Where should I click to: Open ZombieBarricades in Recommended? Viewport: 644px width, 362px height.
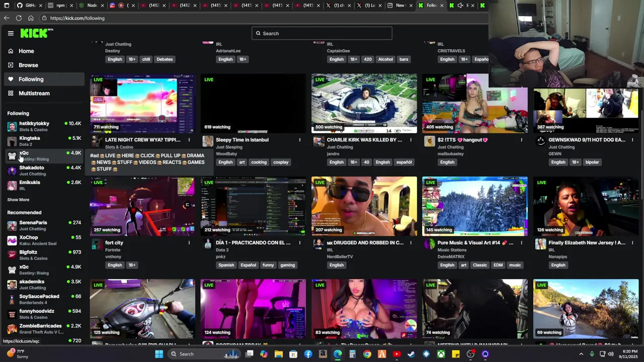point(44,328)
